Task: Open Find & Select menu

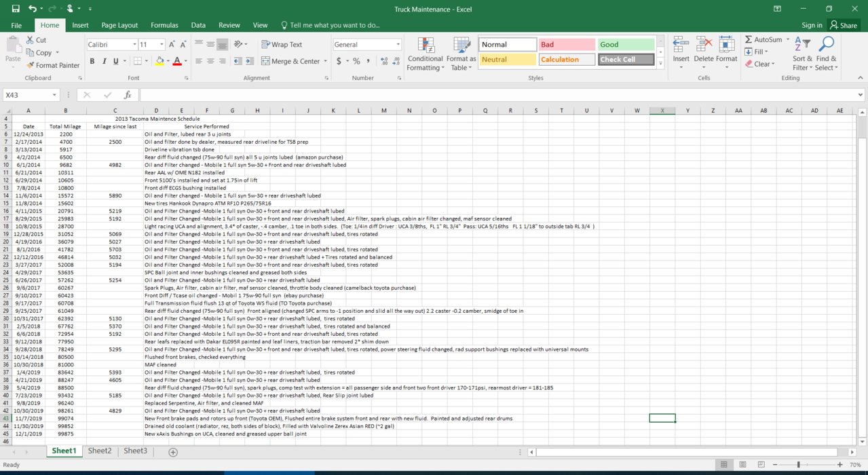Action: 826,53
